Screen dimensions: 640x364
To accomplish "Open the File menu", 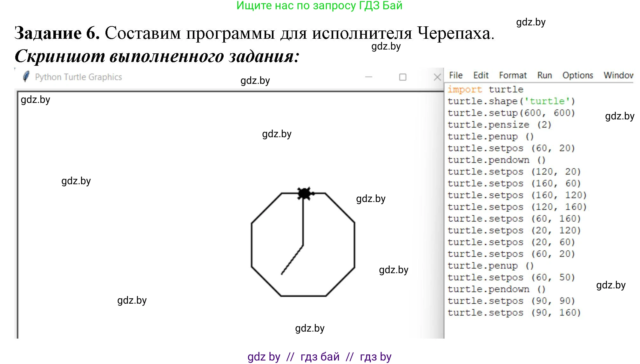I will tap(455, 75).
